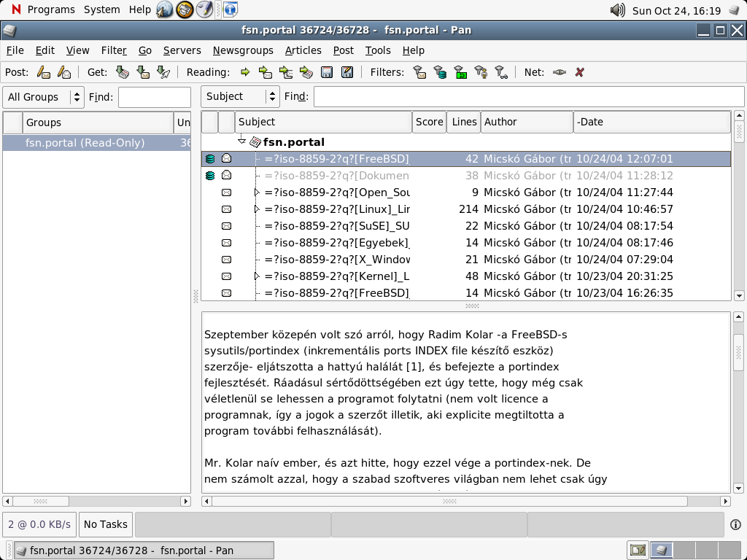
Task: Open the System menu in top panel
Action: point(101,9)
